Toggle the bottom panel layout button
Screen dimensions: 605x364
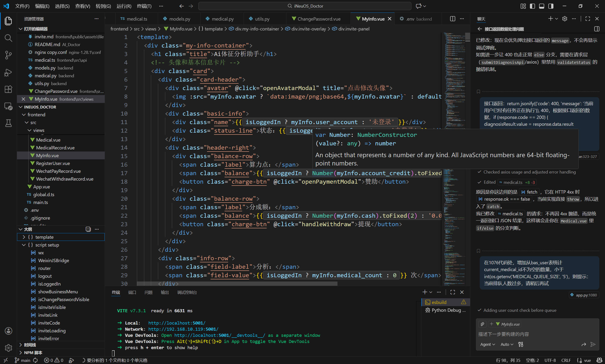541,6
